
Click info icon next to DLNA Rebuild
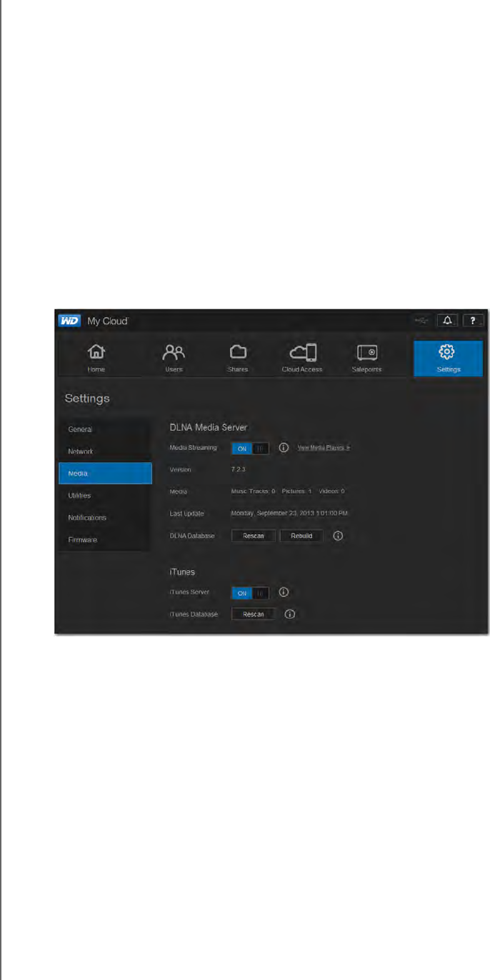[x=339, y=536]
